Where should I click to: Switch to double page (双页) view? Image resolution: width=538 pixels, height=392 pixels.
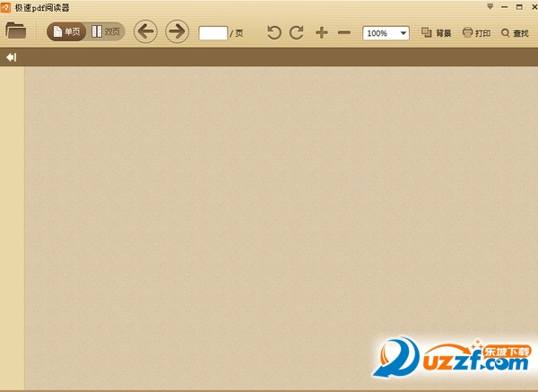point(107,32)
